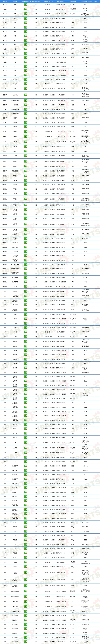Image resolution: width=100 pixels, height=644 pixels.
Task: Select the fuel icon for SEAT TOLEDO
Action: pyautogui.click(x=25, y=171)
